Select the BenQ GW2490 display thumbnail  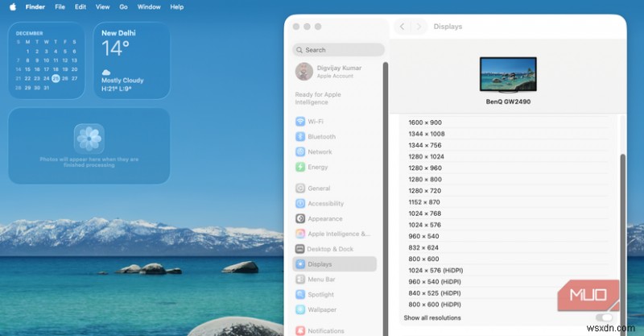(508, 74)
